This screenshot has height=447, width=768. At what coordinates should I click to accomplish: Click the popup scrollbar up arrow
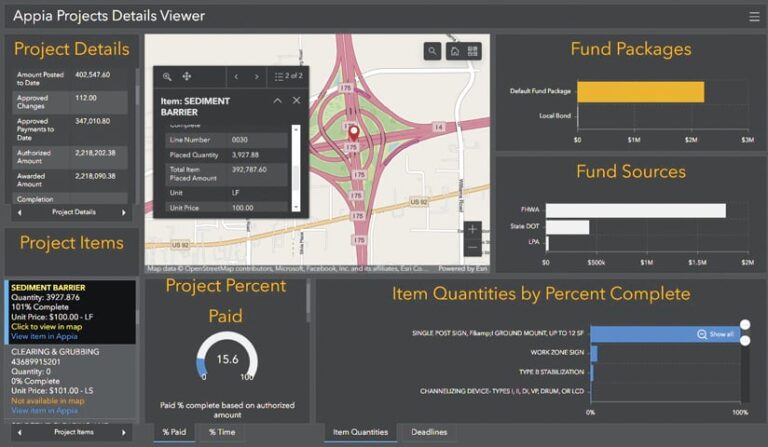(x=296, y=129)
